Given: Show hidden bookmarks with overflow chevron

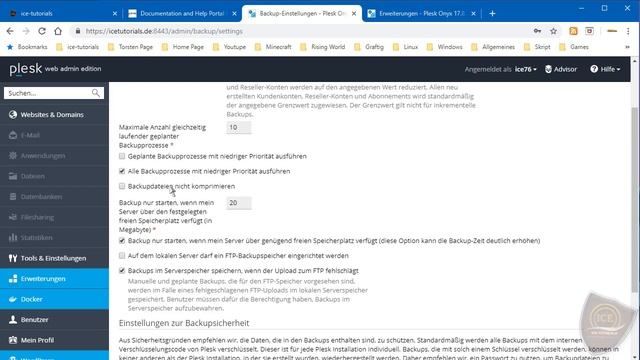Looking at the screenshot, I should (x=627, y=47).
